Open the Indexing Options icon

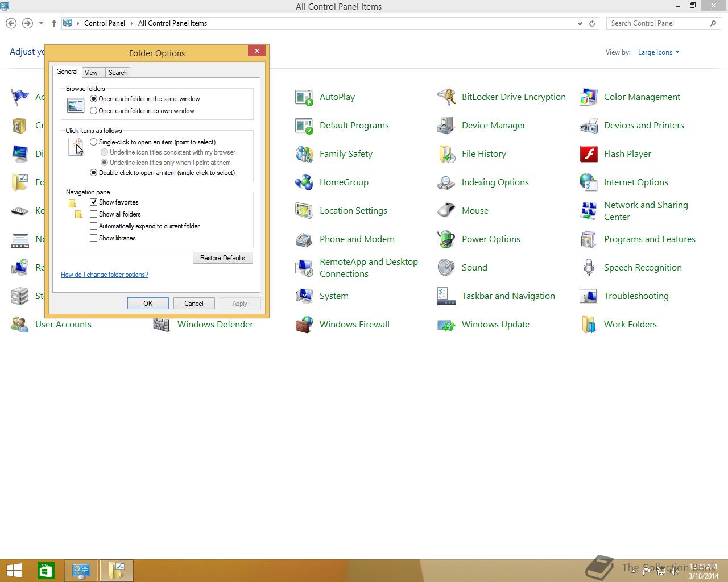pyautogui.click(x=446, y=182)
